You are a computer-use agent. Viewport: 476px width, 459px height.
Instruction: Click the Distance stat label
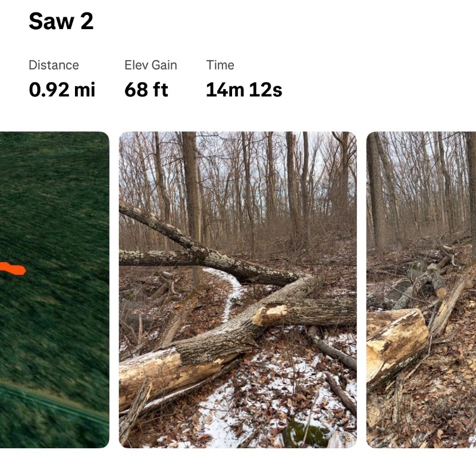[54, 65]
